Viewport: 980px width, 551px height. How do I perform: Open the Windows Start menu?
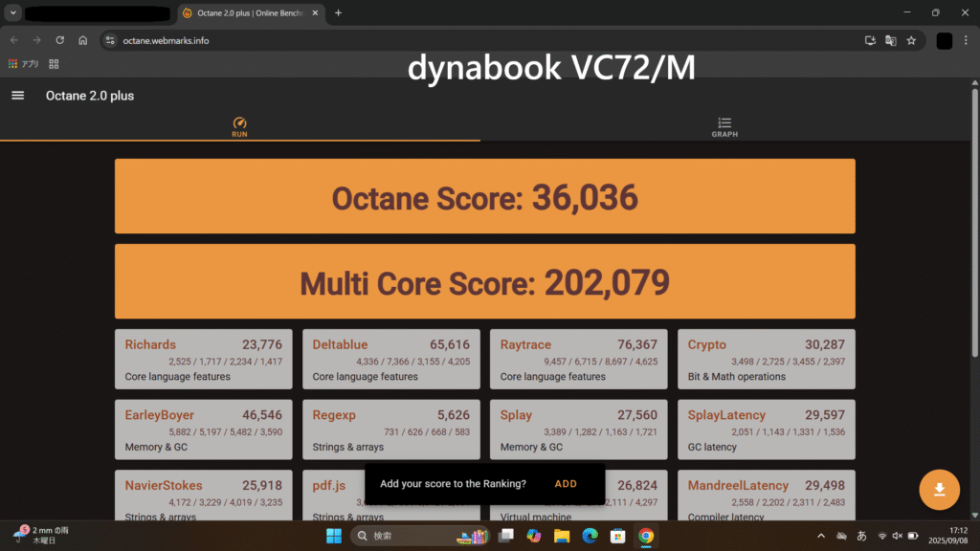point(334,536)
